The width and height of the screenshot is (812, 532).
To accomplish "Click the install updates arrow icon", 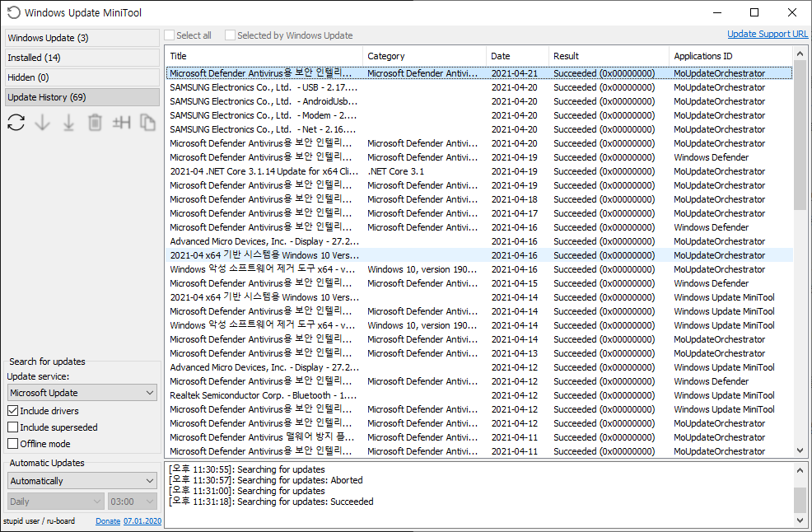I will click(68, 122).
